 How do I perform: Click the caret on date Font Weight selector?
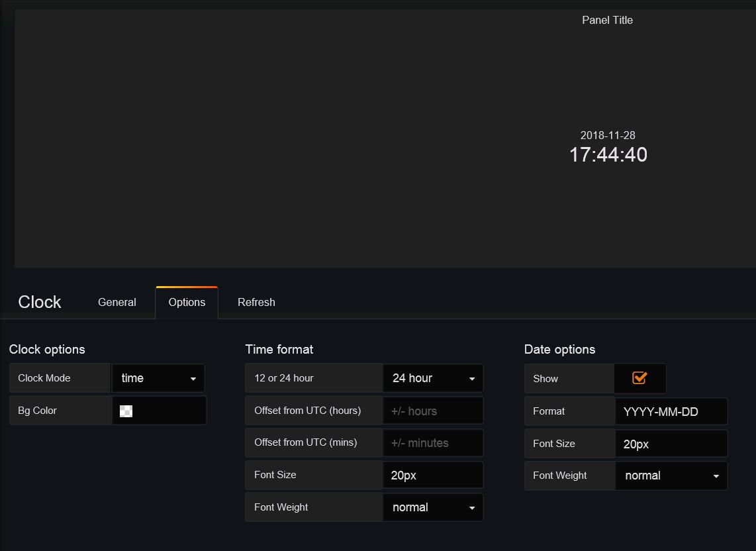pyautogui.click(x=715, y=476)
